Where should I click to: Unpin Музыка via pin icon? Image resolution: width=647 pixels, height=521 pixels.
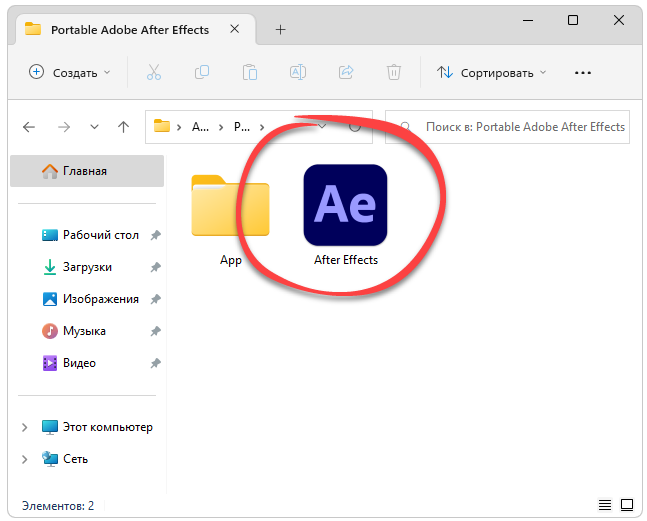[155, 331]
